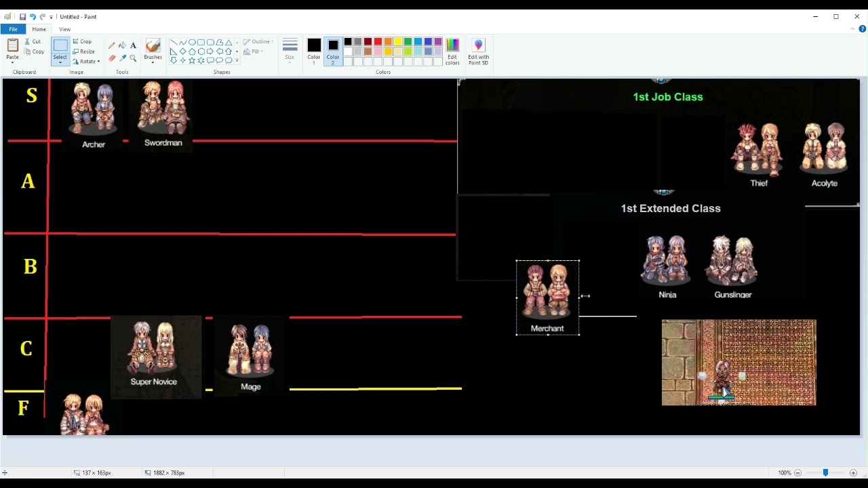This screenshot has width=868, height=488.
Task: Click the Redo arrow in title bar
Action: (42, 17)
